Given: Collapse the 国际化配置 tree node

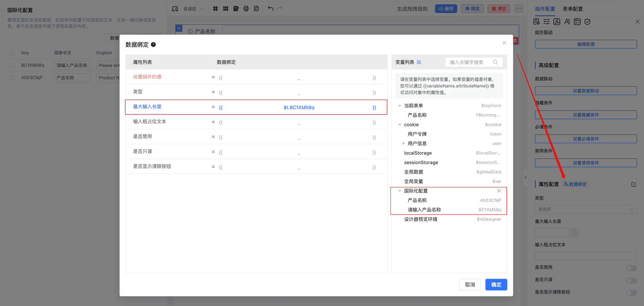Looking at the screenshot, I should [400, 191].
